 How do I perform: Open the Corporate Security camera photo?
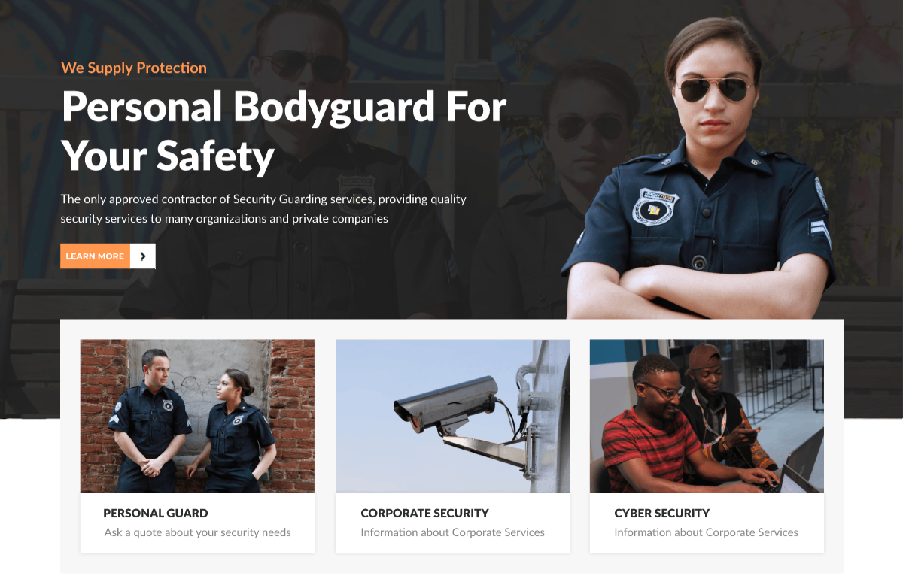[452, 416]
